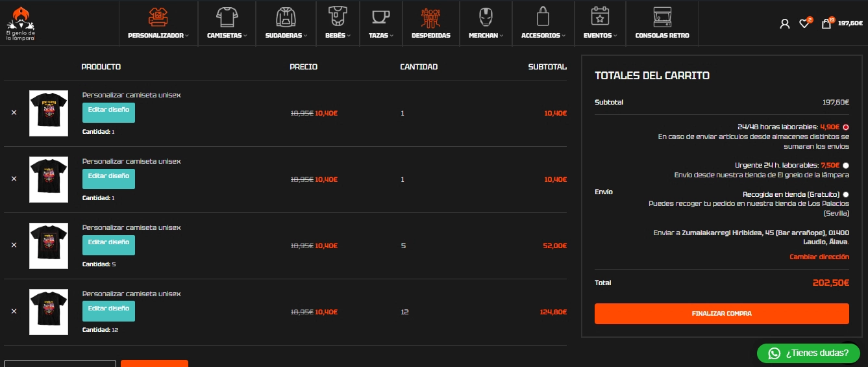Expand the Personalizador dropdown menu
This screenshot has height=367, width=868.
pos(158,35)
